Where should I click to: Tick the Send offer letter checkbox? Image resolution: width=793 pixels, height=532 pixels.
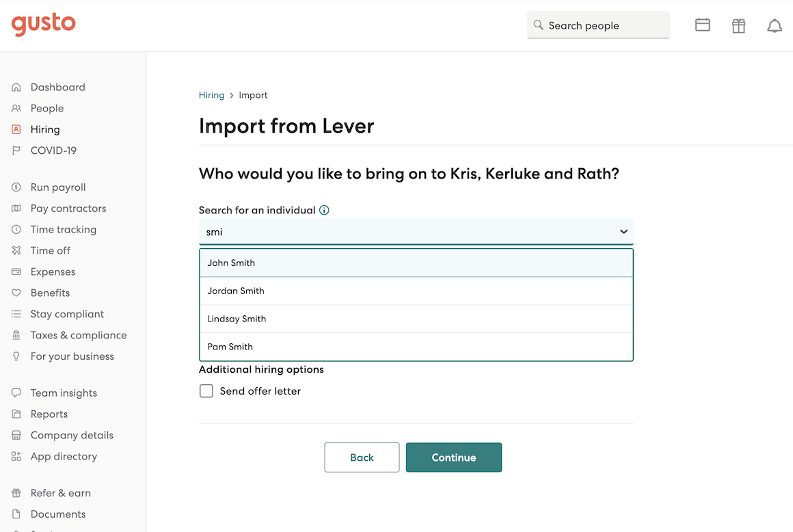click(206, 391)
